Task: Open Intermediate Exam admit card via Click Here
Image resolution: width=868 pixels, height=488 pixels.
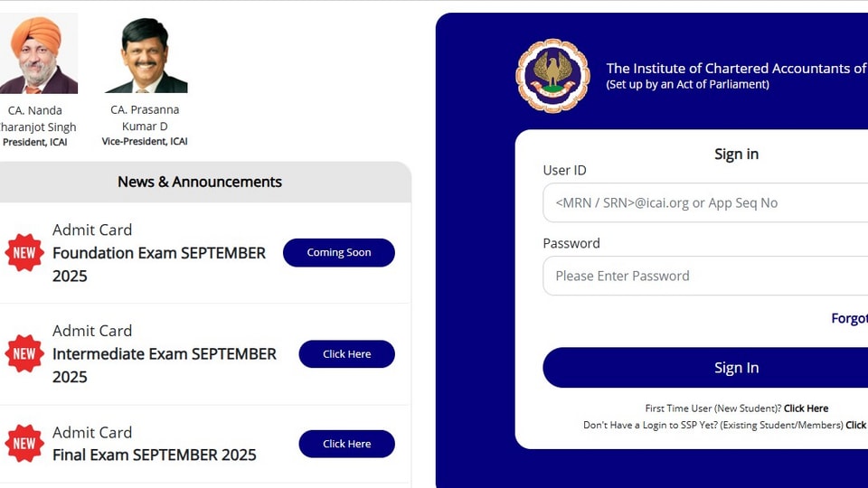Action: click(347, 354)
